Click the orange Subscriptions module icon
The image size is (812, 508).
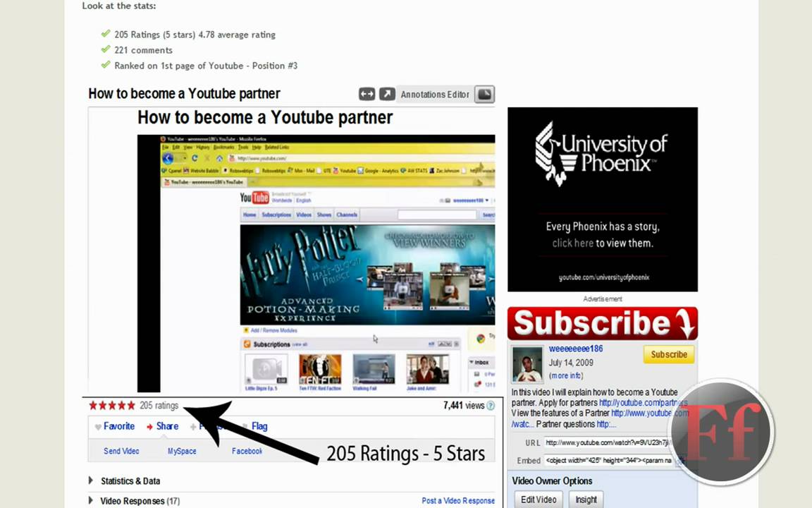tap(247, 344)
